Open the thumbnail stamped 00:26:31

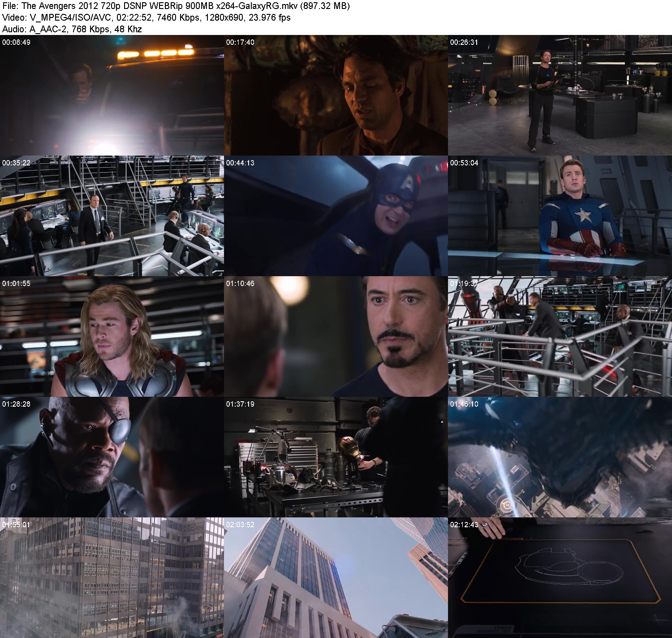[x=560, y=95]
